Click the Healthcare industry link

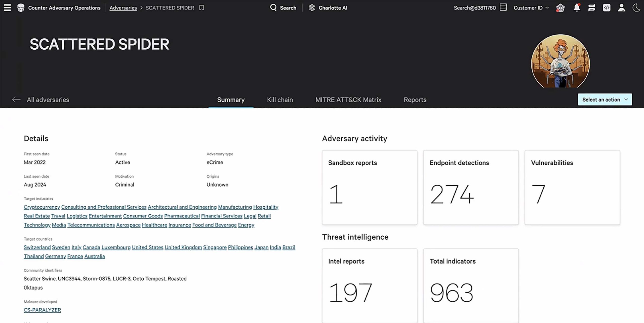click(x=154, y=225)
